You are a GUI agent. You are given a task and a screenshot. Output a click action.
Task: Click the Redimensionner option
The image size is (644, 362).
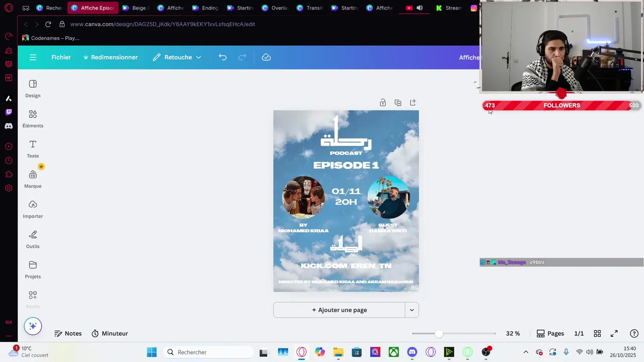110,57
